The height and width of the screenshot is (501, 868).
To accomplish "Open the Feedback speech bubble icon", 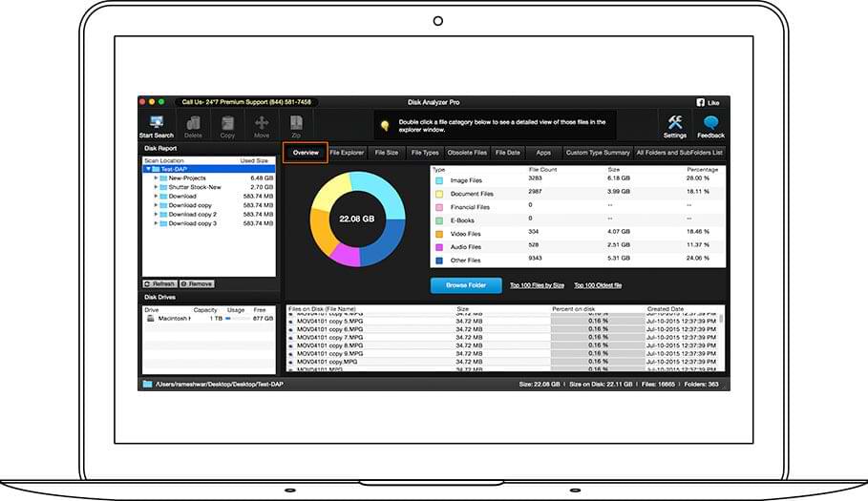I will pyautogui.click(x=710, y=123).
